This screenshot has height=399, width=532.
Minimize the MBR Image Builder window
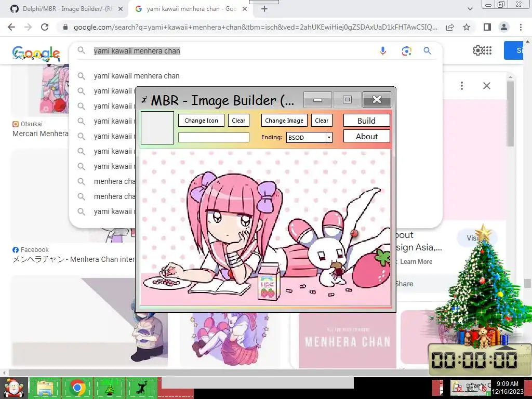click(x=317, y=100)
